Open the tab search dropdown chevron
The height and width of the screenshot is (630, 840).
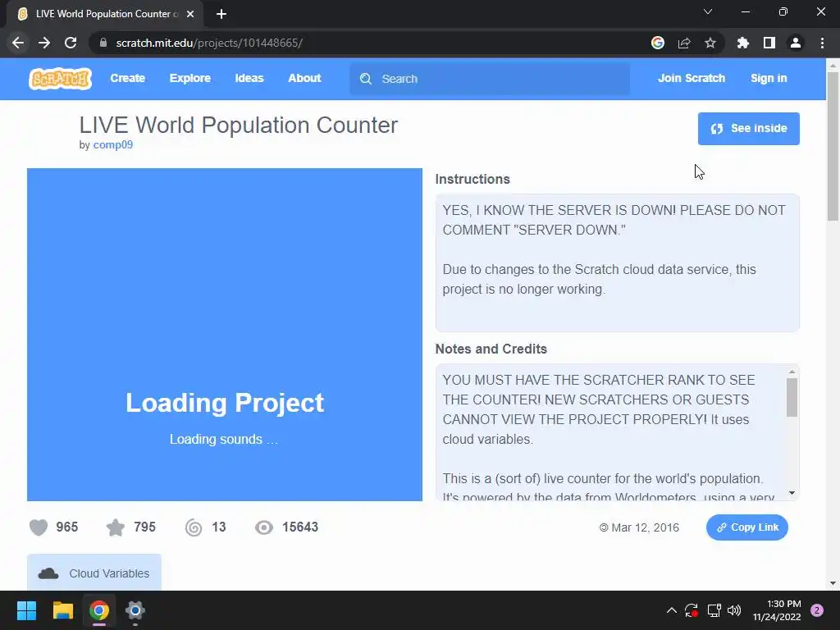point(708,11)
